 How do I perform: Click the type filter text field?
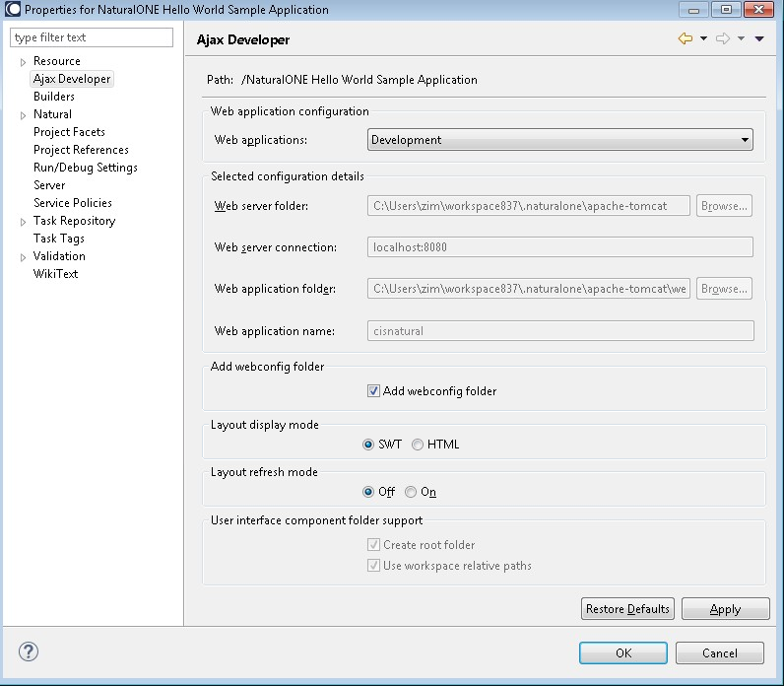coord(92,37)
